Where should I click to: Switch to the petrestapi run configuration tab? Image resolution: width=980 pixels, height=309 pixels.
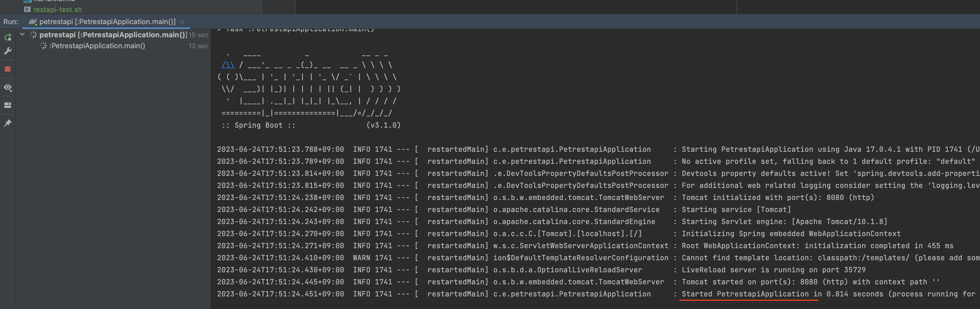click(103, 22)
